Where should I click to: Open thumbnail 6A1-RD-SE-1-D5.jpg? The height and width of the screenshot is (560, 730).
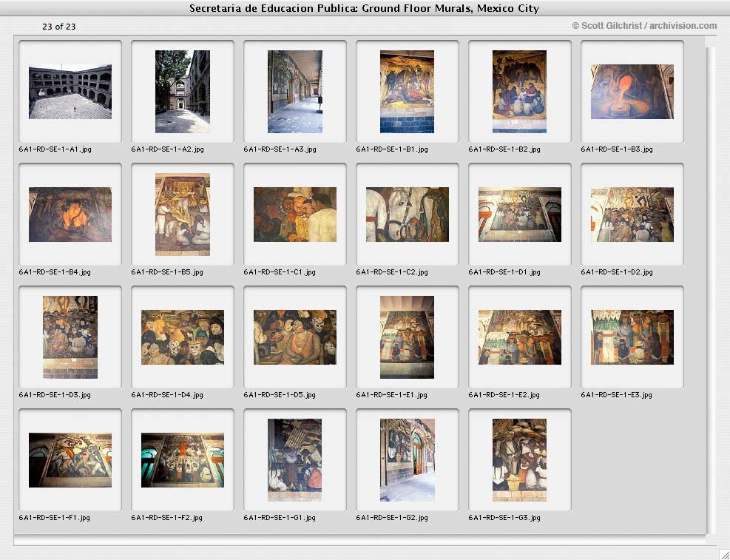point(294,337)
